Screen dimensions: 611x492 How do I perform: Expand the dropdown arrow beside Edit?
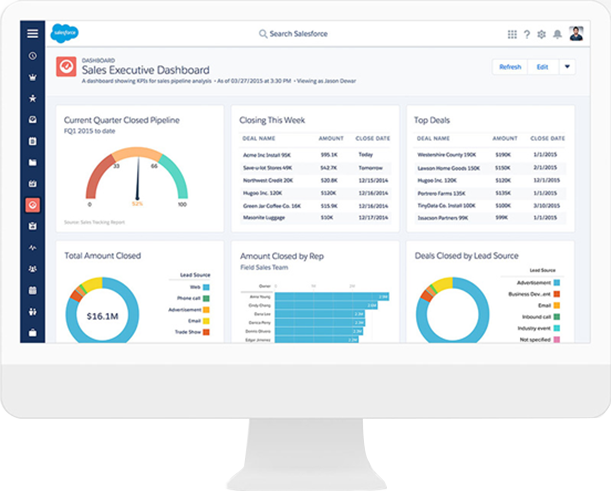click(x=568, y=67)
